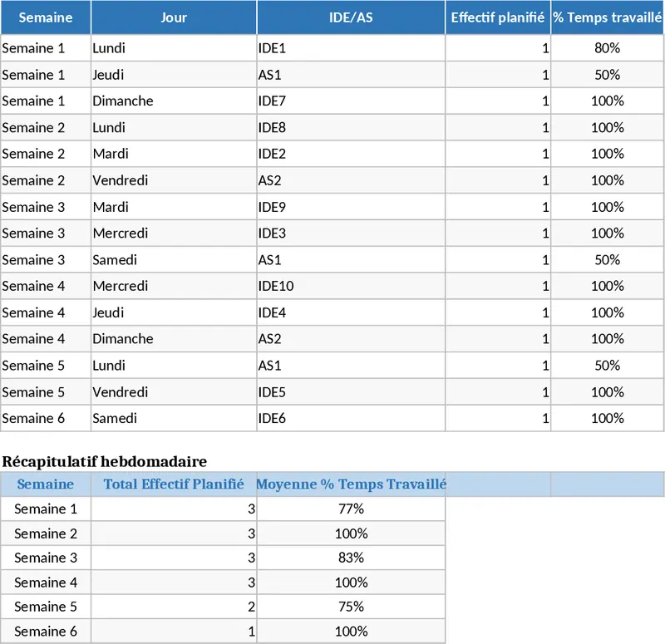
Task: Click the "Récapitulatif hebdomadaire" title
Action: pyautogui.click(x=104, y=461)
